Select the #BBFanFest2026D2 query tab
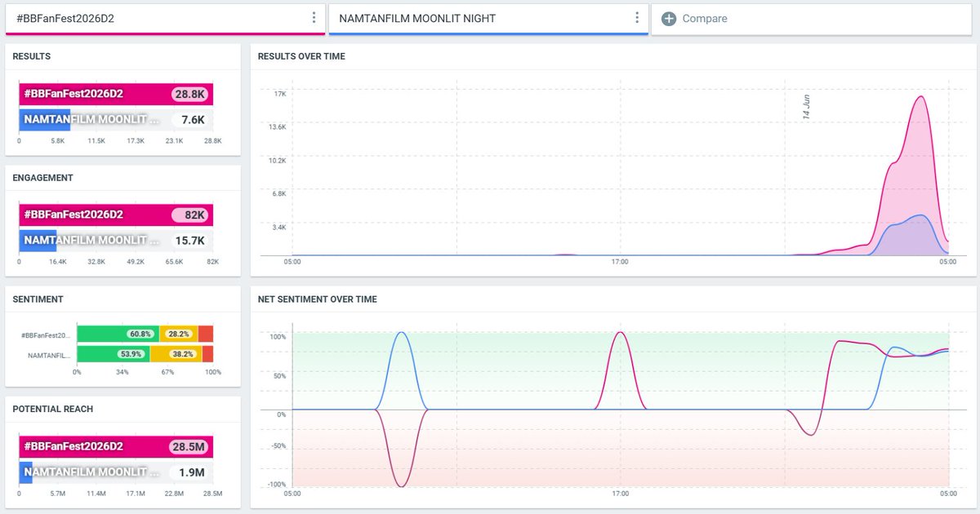980x514 pixels. pos(165,19)
